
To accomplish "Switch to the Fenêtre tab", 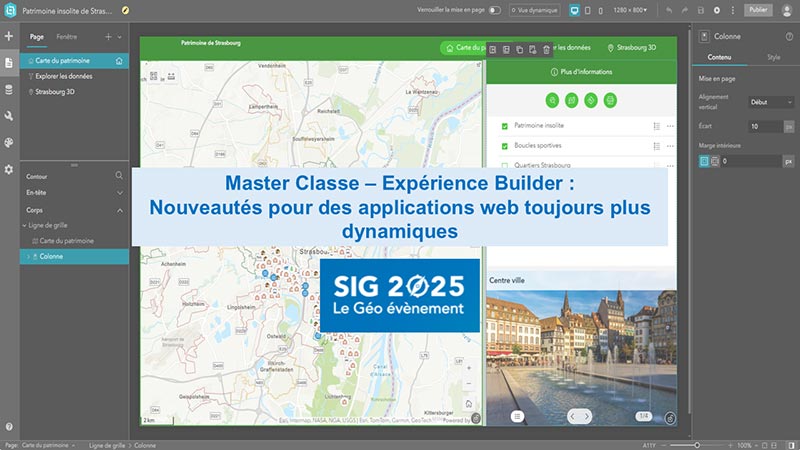I will [67, 37].
